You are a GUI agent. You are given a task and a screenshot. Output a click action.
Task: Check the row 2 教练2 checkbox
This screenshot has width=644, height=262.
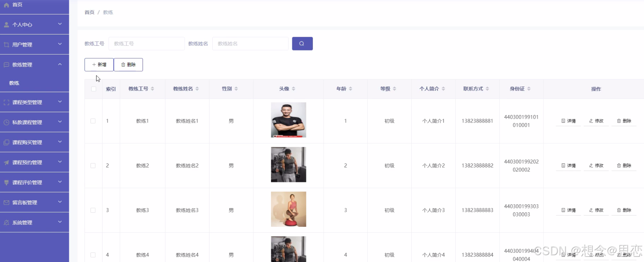93,165
